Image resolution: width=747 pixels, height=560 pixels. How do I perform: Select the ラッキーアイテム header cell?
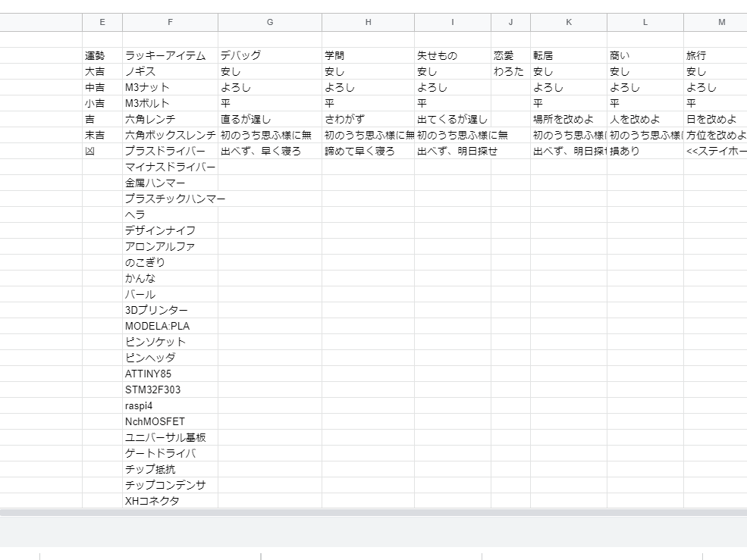[x=170, y=55]
